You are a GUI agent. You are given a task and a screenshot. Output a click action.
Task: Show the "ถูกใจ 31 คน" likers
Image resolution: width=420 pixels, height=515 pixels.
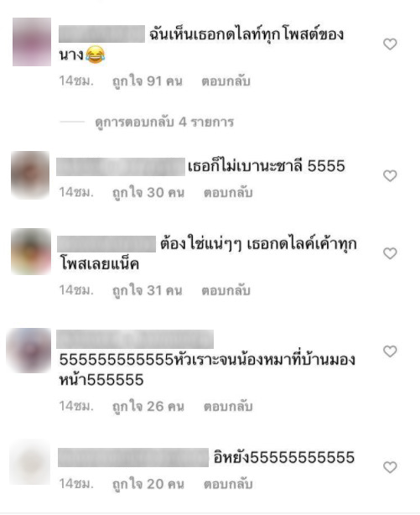(148, 290)
